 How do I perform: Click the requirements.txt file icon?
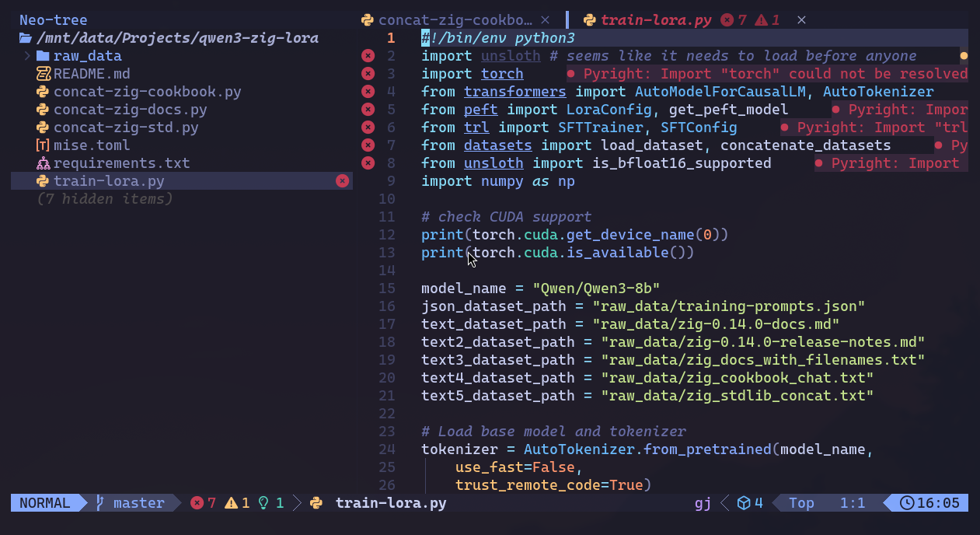[43, 163]
